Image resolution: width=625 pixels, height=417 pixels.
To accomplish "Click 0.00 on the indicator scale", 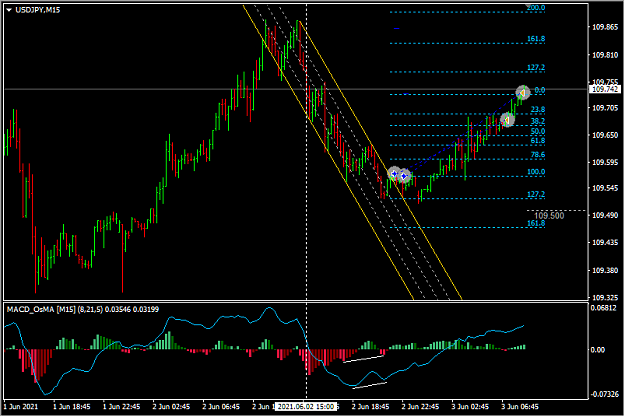I will coord(597,350).
